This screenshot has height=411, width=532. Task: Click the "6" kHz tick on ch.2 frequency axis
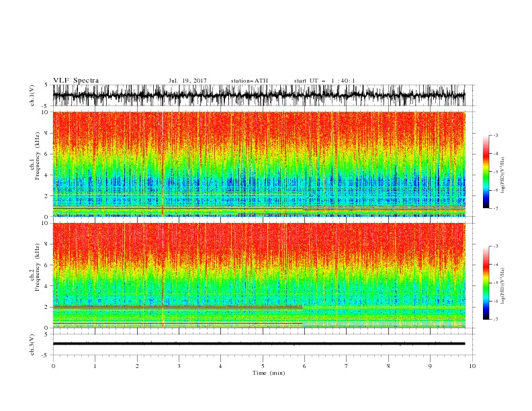pyautogui.click(x=47, y=265)
